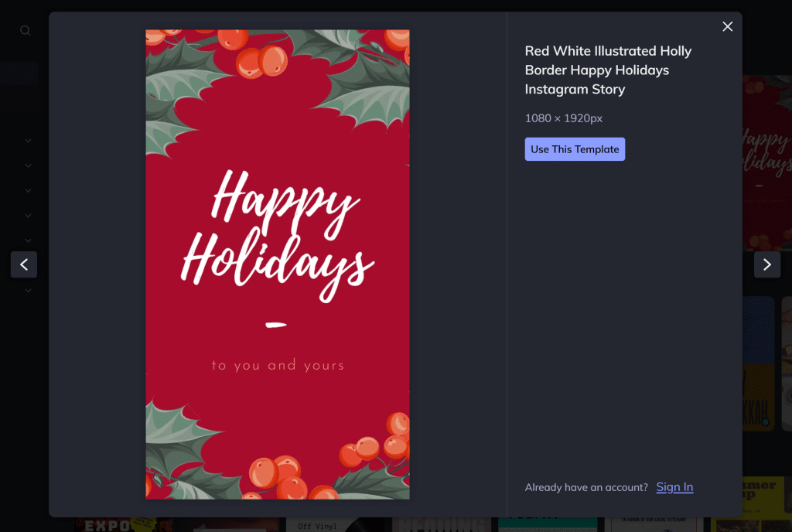This screenshot has width=792, height=532.
Task: Close the template preview dialog
Action: [x=727, y=27]
